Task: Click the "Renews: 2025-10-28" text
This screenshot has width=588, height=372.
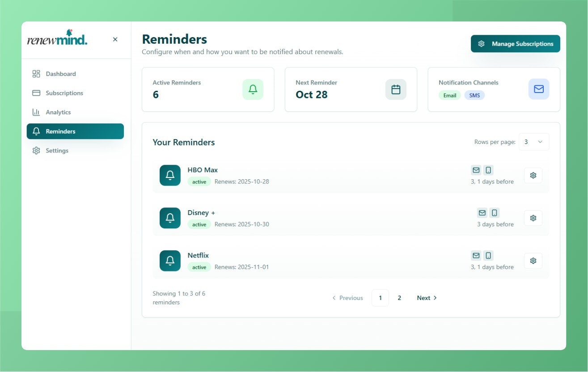Action: click(242, 182)
